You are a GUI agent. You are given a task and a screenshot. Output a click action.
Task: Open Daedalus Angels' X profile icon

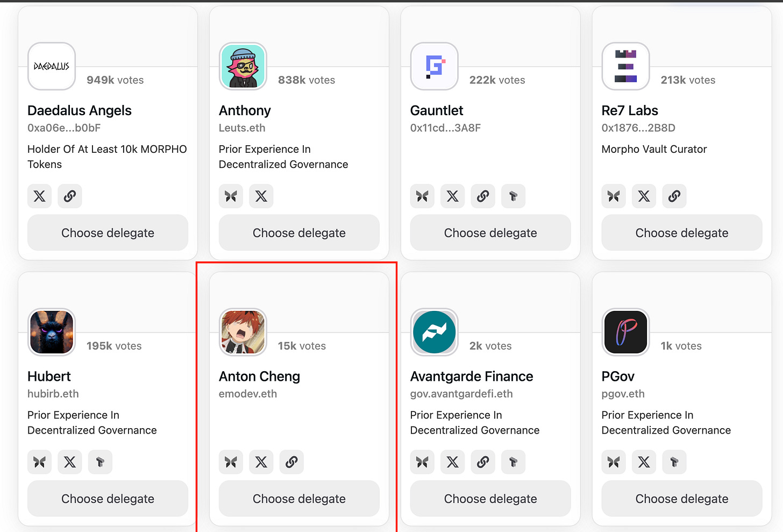40,196
